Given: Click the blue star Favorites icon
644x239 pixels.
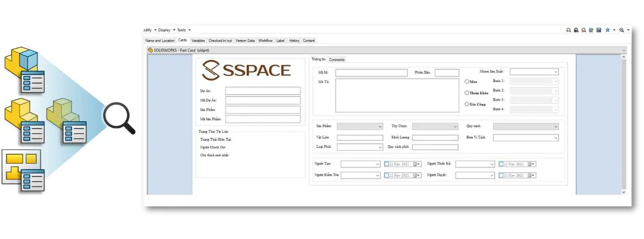Looking at the screenshot, I should (608, 30).
